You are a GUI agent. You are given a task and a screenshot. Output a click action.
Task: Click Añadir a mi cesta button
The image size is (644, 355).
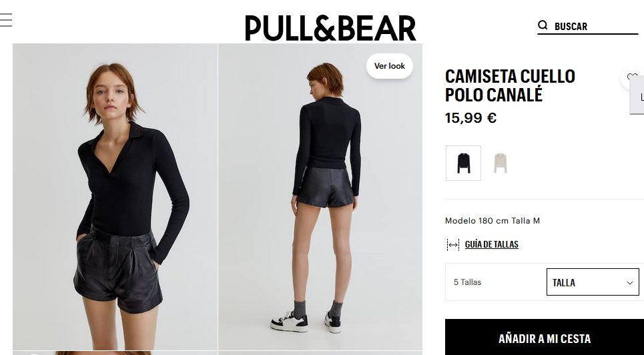[545, 338]
